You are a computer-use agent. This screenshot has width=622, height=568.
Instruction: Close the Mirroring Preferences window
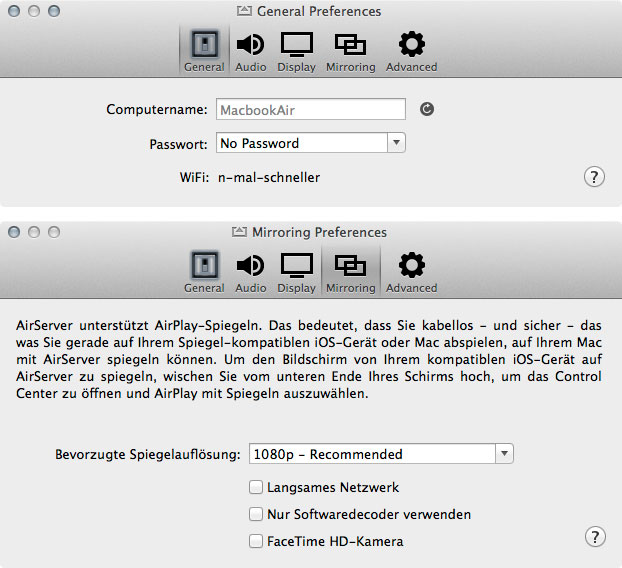14,232
